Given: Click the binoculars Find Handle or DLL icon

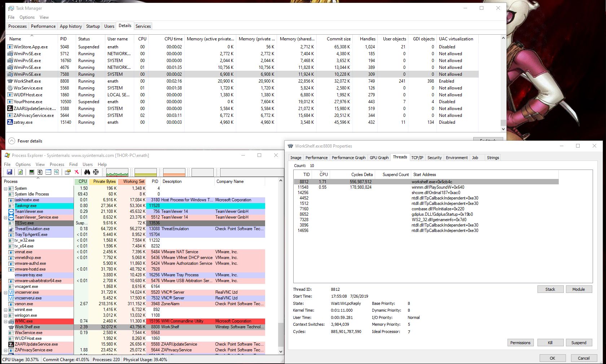Looking at the screenshot, I should click(x=87, y=172).
